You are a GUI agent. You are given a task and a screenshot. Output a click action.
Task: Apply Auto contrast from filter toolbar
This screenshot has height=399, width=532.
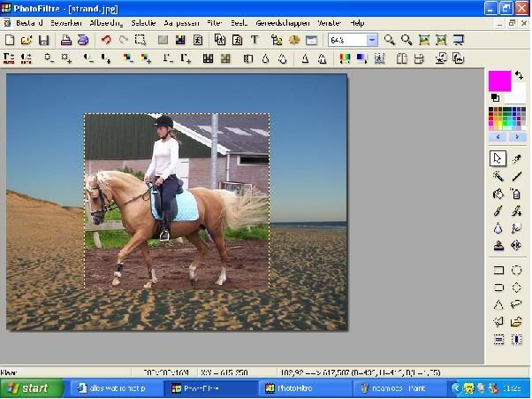pos(27,58)
